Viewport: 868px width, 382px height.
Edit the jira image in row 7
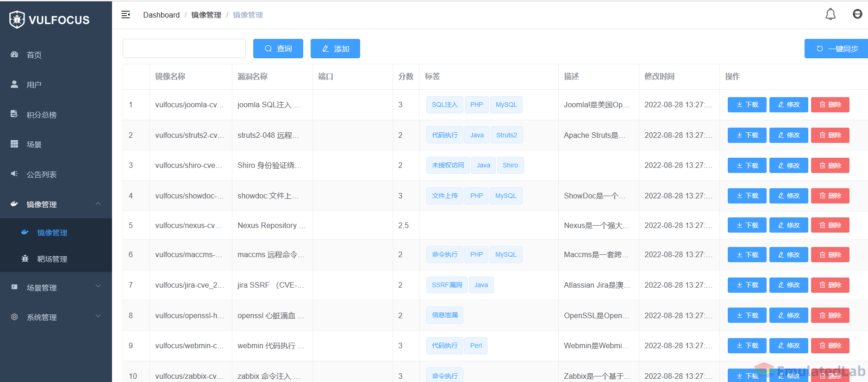(x=789, y=285)
